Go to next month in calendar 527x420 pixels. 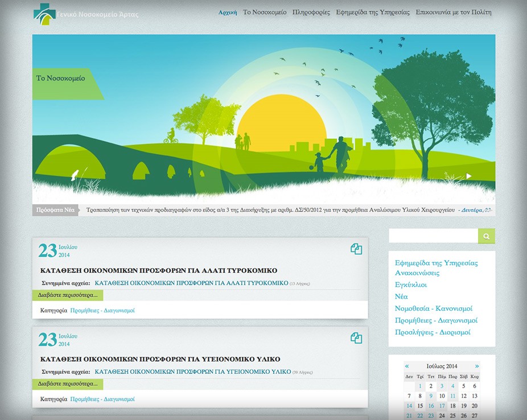476,366
